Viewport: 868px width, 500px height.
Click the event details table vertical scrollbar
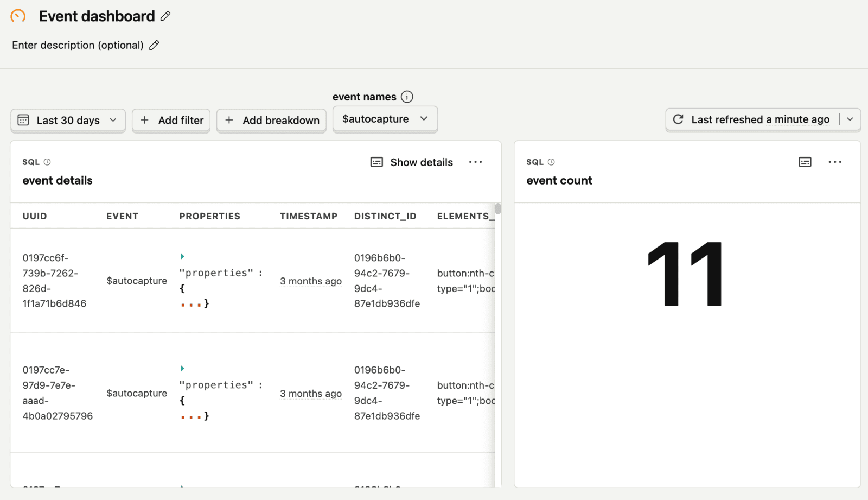tap(498, 209)
